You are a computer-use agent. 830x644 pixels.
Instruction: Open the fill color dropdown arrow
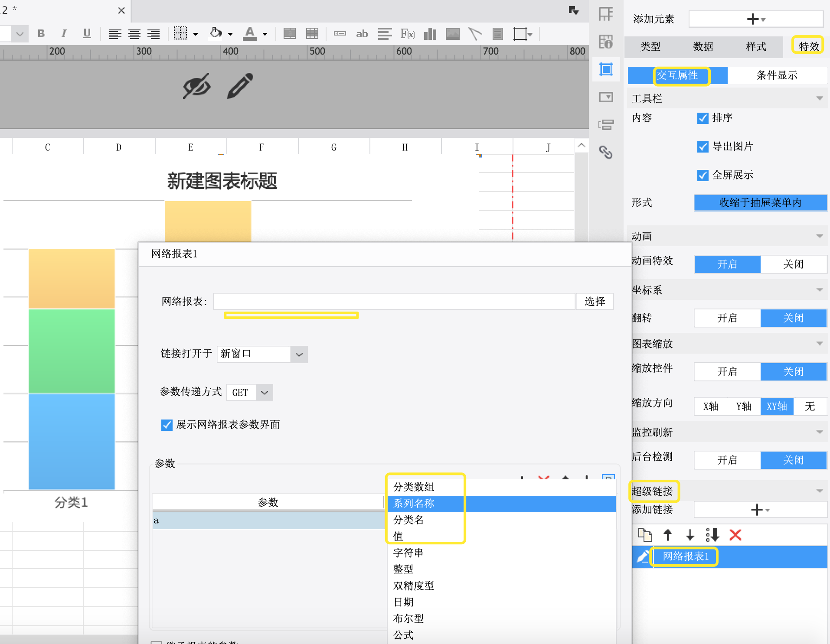(x=230, y=34)
